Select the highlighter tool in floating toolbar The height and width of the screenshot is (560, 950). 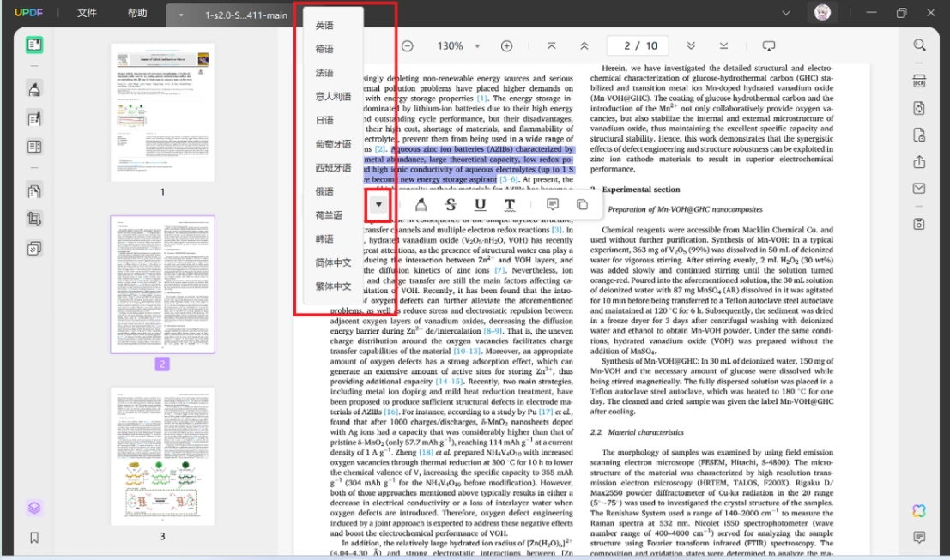(x=421, y=205)
